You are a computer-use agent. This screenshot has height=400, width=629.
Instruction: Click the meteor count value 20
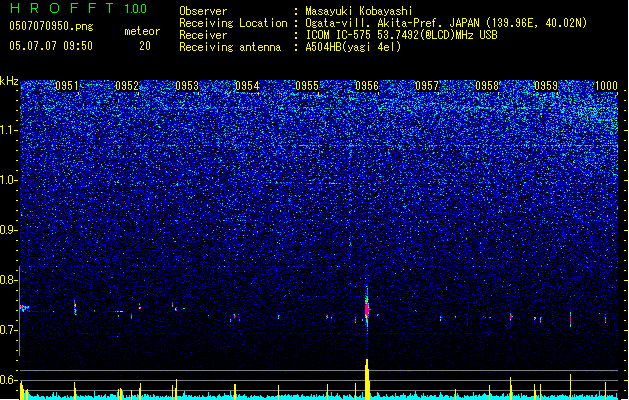[145, 46]
